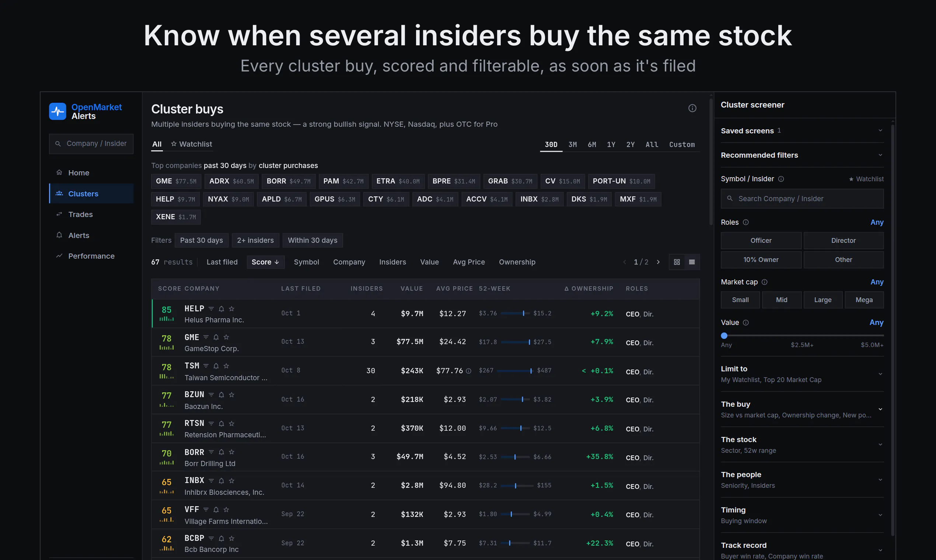Expand the Saved screens section

coord(802,130)
